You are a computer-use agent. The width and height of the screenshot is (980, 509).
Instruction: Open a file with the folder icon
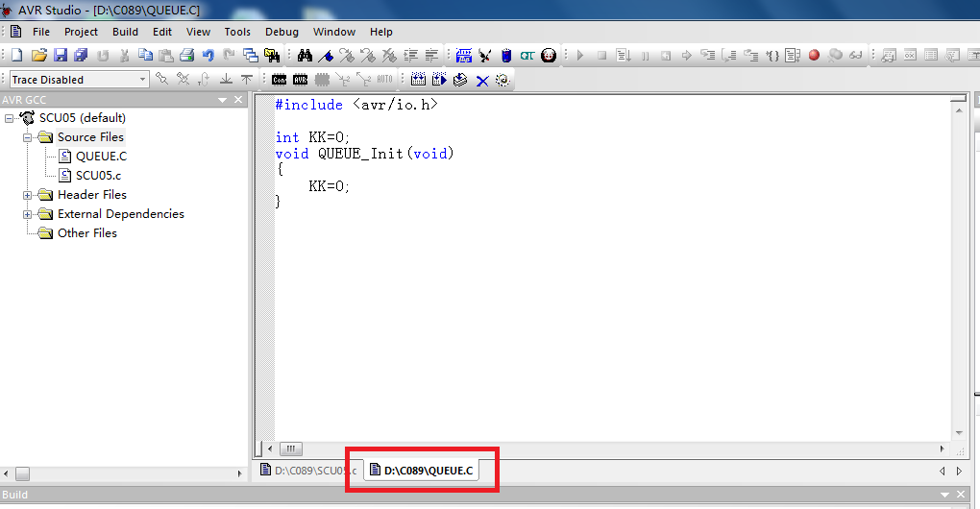38,55
